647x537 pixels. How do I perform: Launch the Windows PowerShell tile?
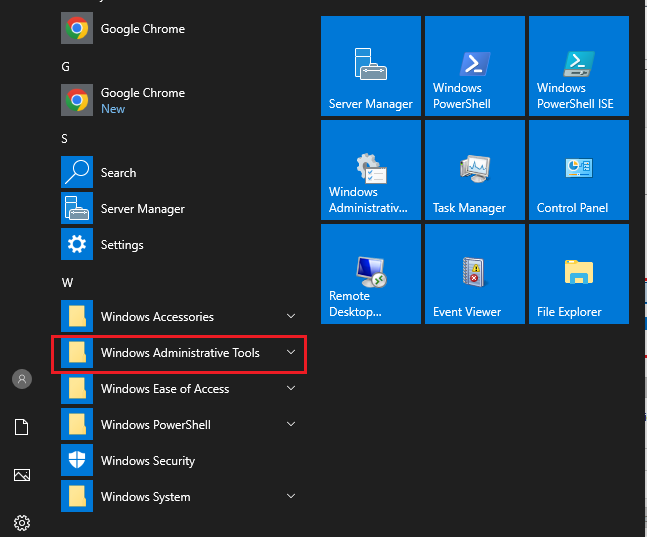[x=475, y=66]
